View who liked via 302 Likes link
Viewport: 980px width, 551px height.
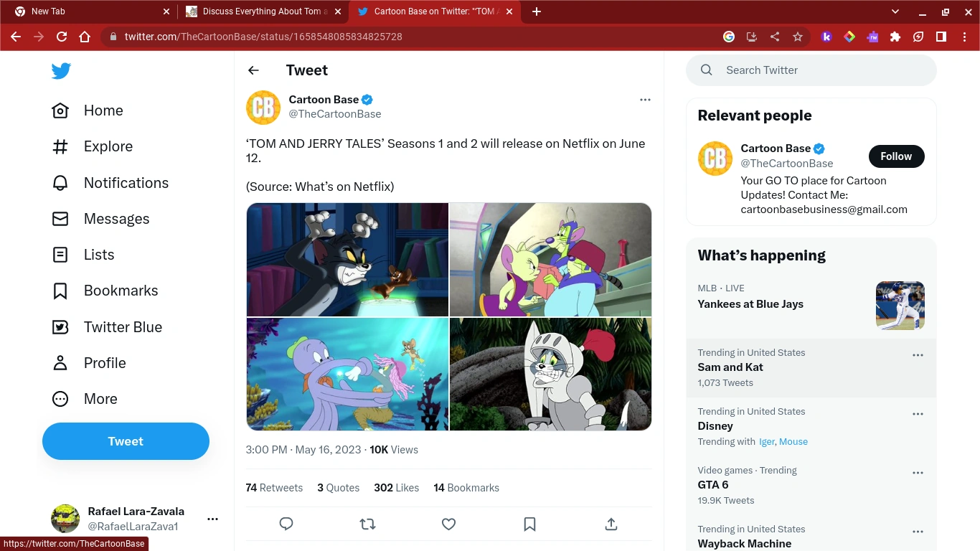coord(396,487)
